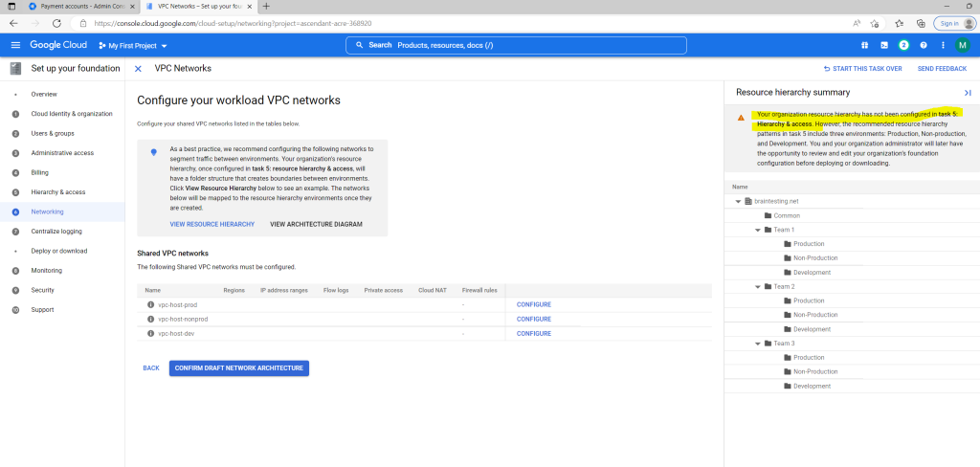Click the Google Cloud logo
Screen dimensions: 980x467
[58, 46]
